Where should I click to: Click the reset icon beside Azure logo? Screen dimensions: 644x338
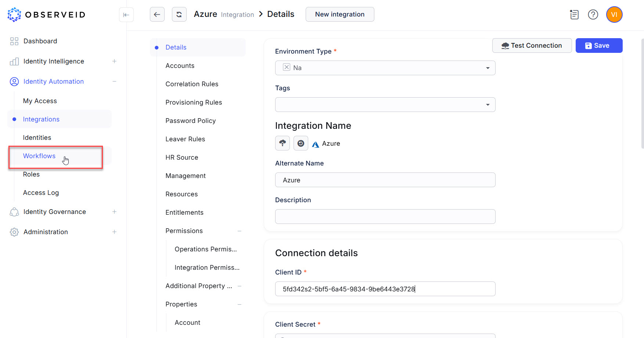tap(301, 143)
